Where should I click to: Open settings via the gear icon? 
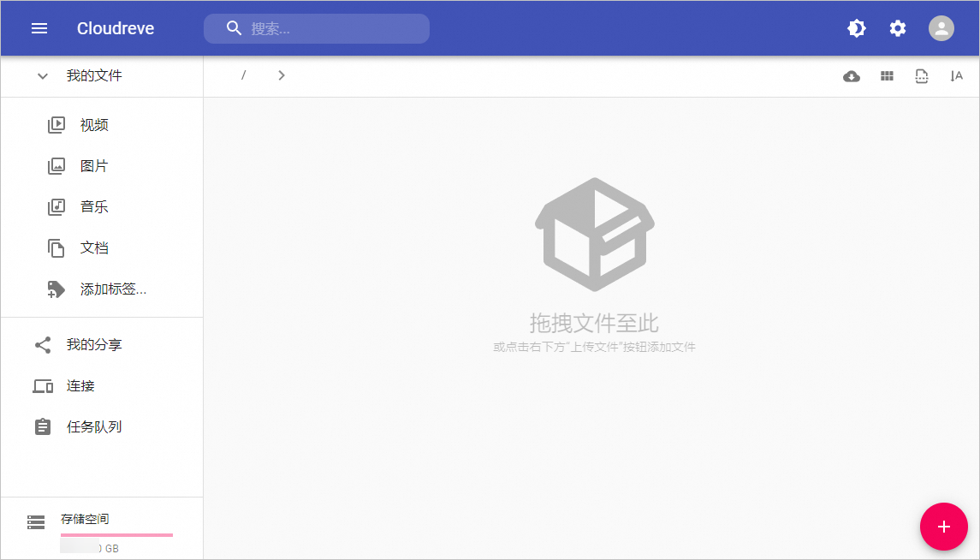[897, 28]
